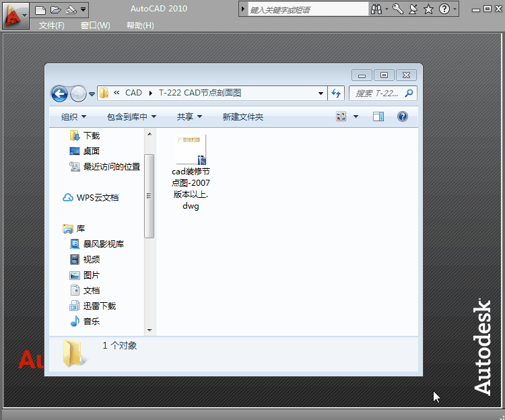Select the 迅雷下载 library
The height and width of the screenshot is (420, 505).
(93, 306)
